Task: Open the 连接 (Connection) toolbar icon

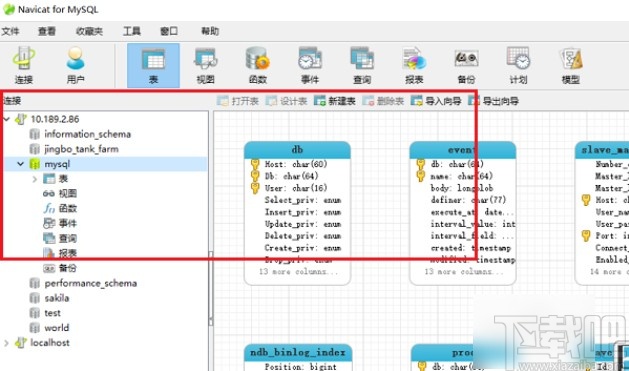Action: (x=24, y=65)
